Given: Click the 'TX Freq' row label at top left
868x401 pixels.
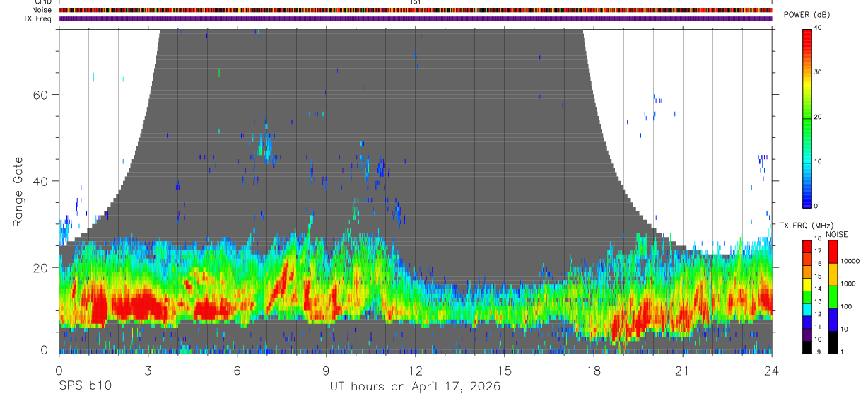Looking at the screenshot, I should click(37, 18).
